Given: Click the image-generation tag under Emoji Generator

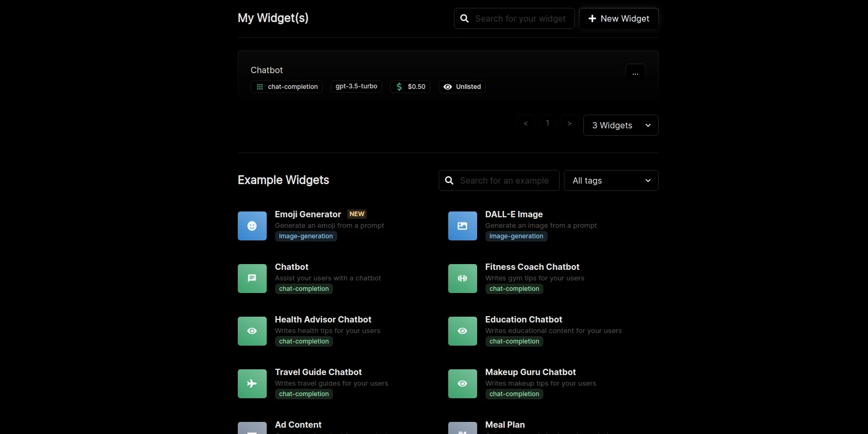Looking at the screenshot, I should coord(306,236).
